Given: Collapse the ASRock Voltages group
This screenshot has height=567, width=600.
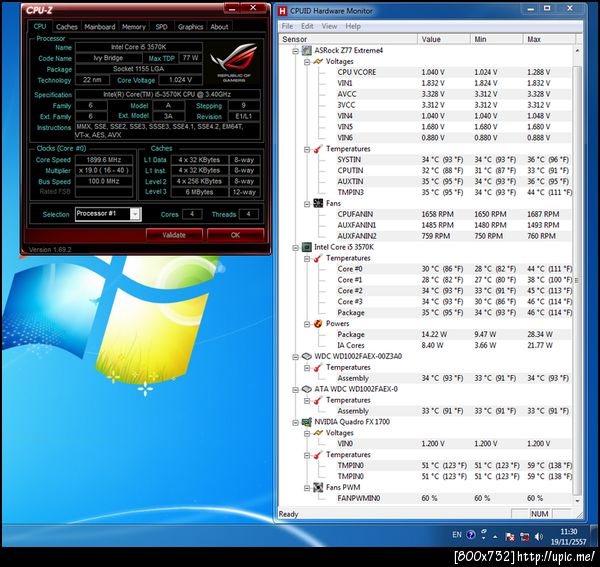Looking at the screenshot, I should pyautogui.click(x=307, y=62).
